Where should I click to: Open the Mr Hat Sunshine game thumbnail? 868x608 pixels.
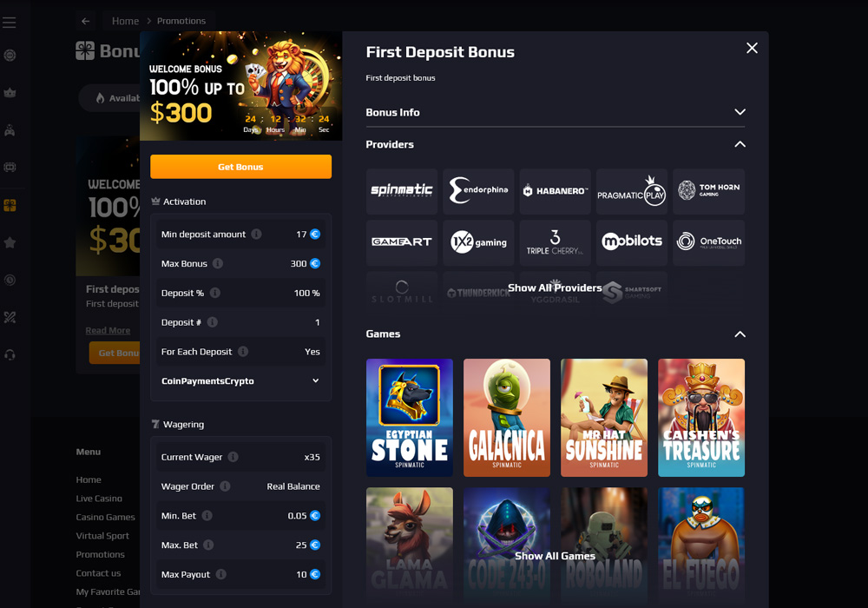tap(604, 418)
